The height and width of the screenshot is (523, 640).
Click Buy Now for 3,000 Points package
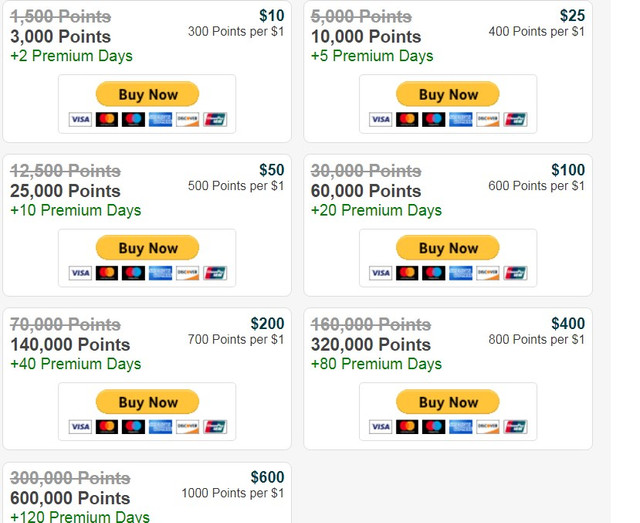147,94
